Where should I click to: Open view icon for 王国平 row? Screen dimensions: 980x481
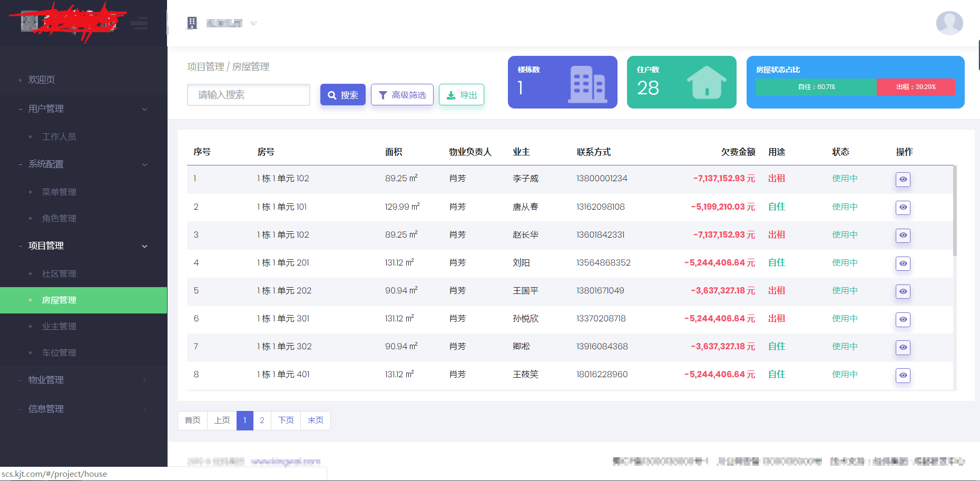tap(903, 291)
